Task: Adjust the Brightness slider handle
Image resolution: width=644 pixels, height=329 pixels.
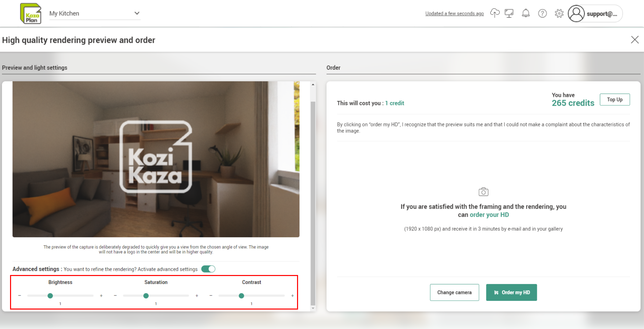Action: [x=50, y=296]
